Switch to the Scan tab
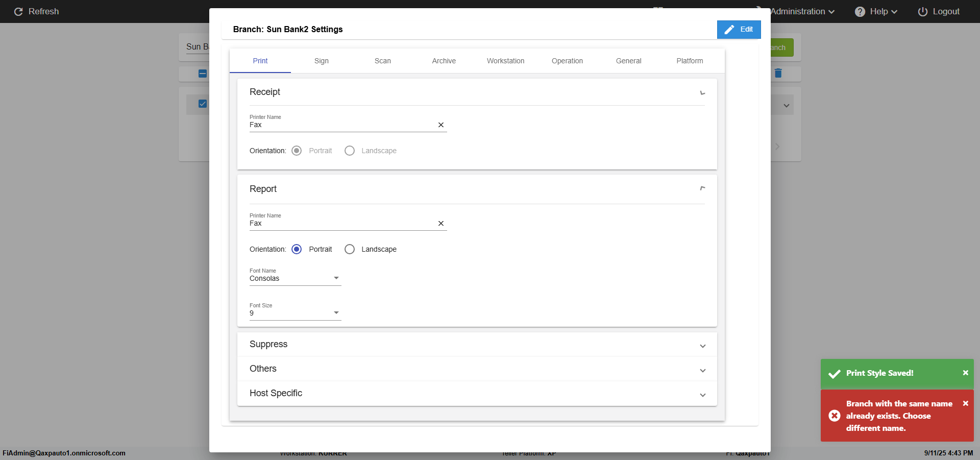Image resolution: width=980 pixels, height=460 pixels. coord(383,61)
